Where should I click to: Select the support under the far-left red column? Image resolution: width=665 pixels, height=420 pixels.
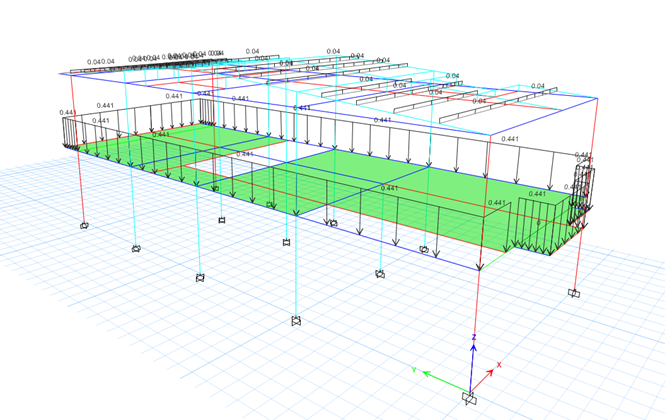point(84,226)
